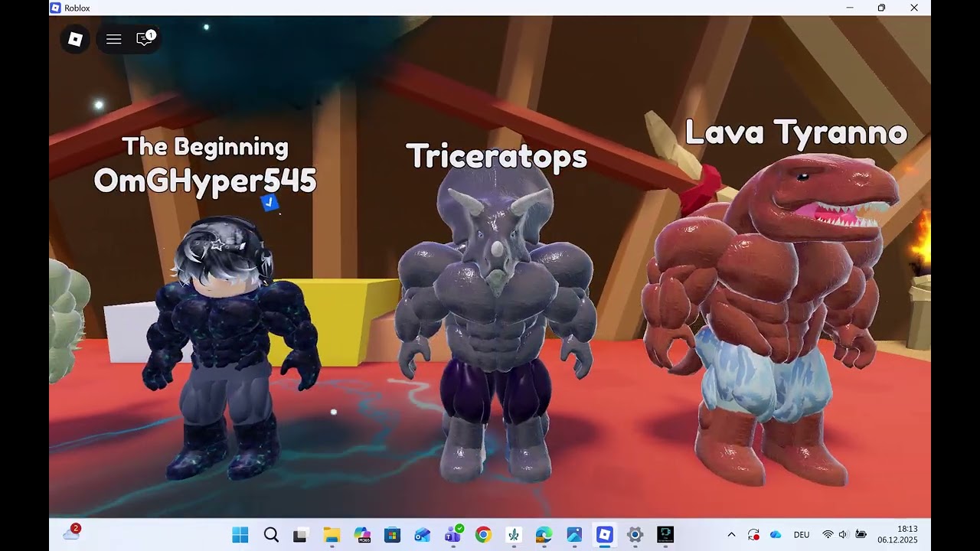The width and height of the screenshot is (980, 551).
Task: Restore down the Roblox window
Action: (881, 8)
